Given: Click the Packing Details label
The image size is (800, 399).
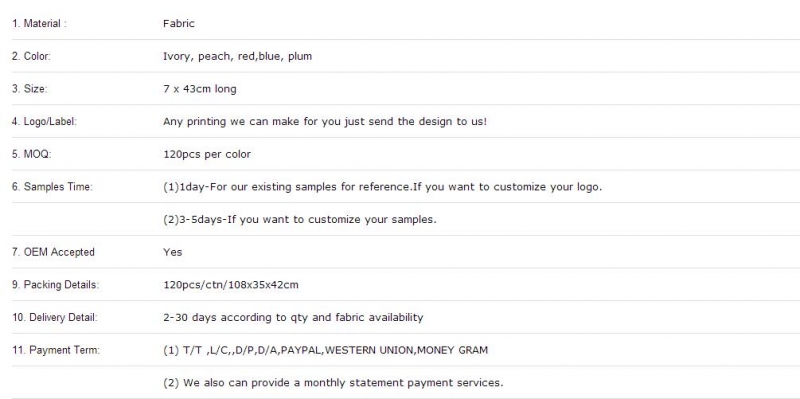Looking at the screenshot, I should coord(56,285).
